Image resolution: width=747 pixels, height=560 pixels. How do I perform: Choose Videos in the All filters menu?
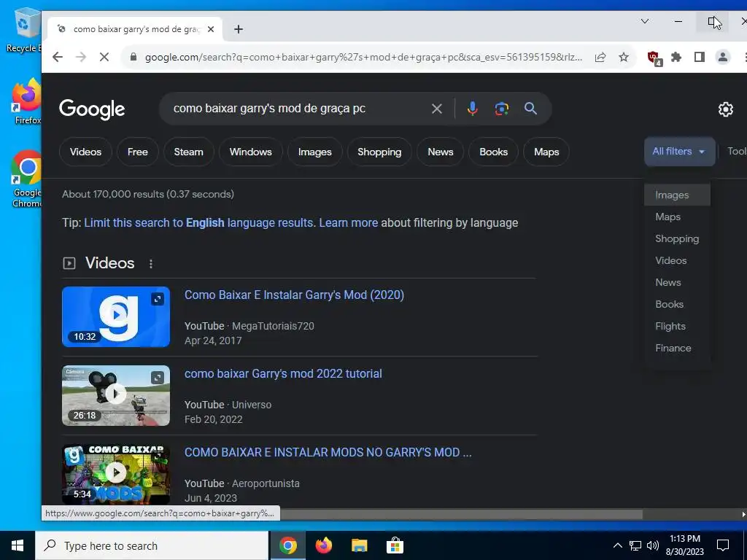click(677, 260)
